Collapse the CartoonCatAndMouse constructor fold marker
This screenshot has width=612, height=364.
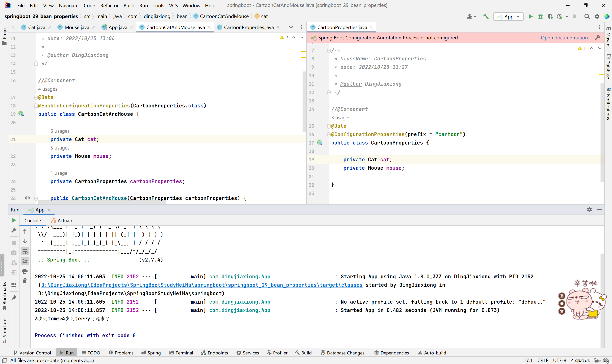tap(36, 198)
